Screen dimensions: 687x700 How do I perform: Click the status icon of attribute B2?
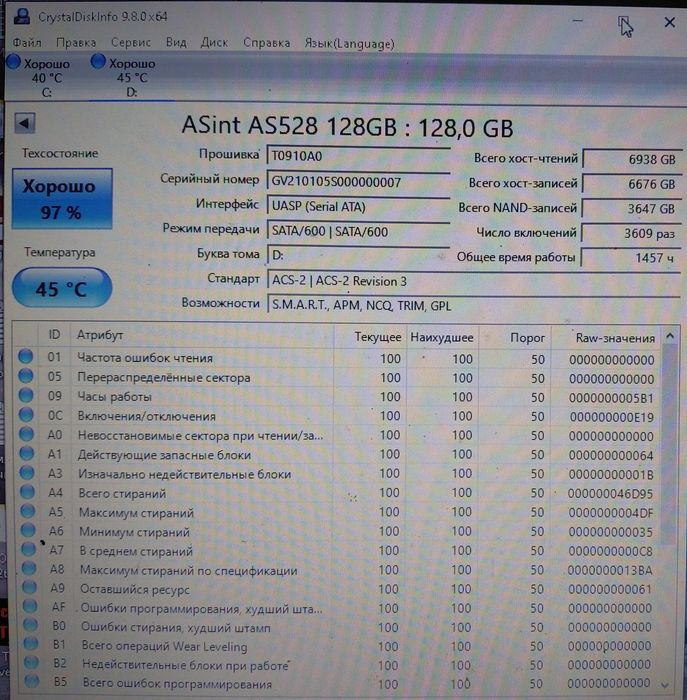31,662
